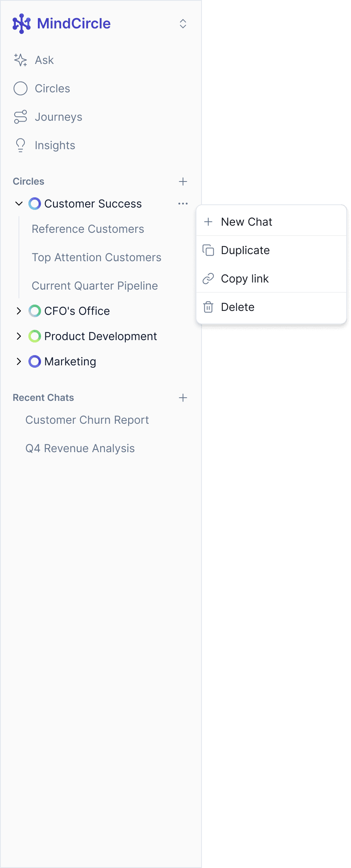Click Duplicate in the context menu
Image resolution: width=351 pixels, height=868 pixels.
click(245, 250)
